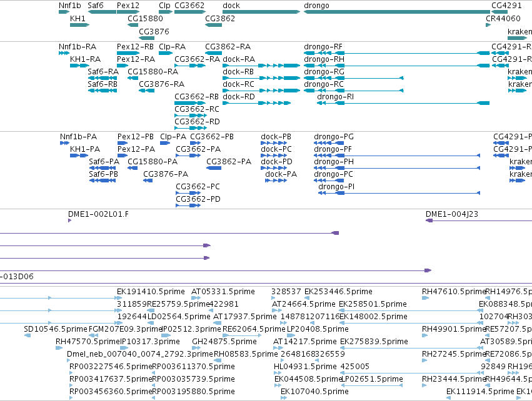Select protein dock-PB
Viewport: 532px width, 401px height.
pos(274,143)
